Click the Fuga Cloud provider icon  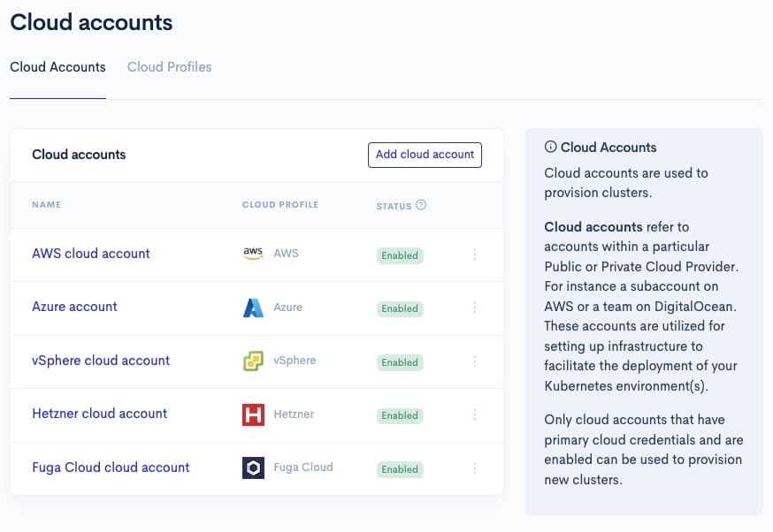click(x=251, y=467)
